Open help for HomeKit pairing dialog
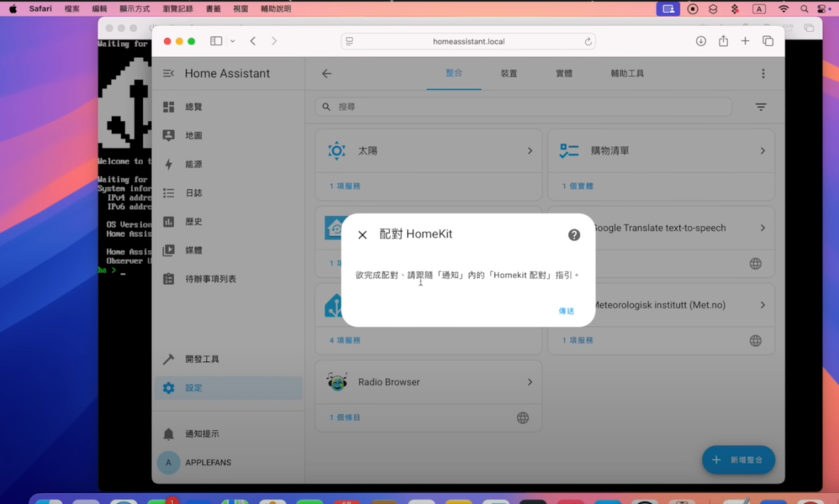This screenshot has height=504, width=839. pyautogui.click(x=573, y=235)
